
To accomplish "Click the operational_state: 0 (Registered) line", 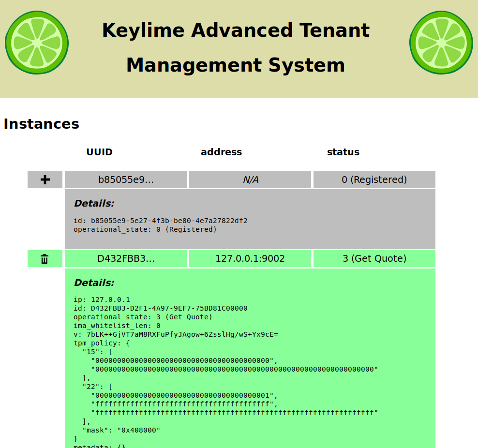I will pyautogui.click(x=145, y=229).
